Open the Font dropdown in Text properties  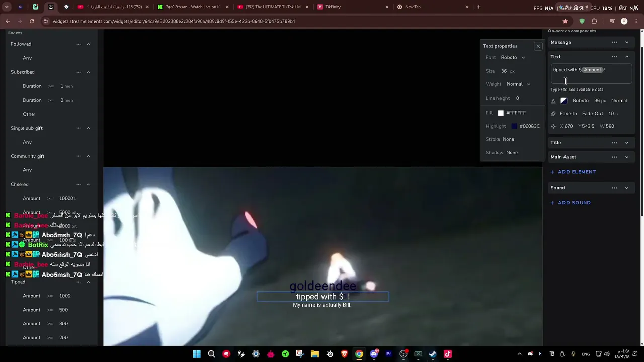513,57
